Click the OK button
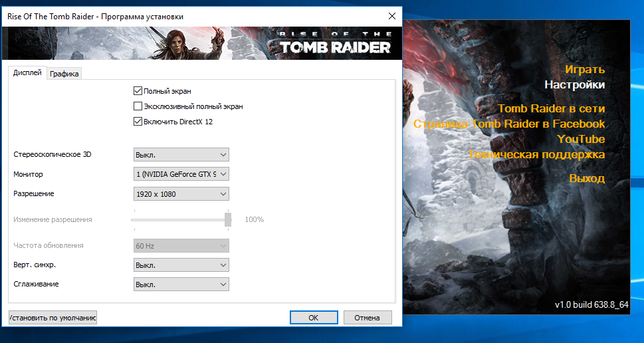Viewport: 644px width, 343px height. 314,318
